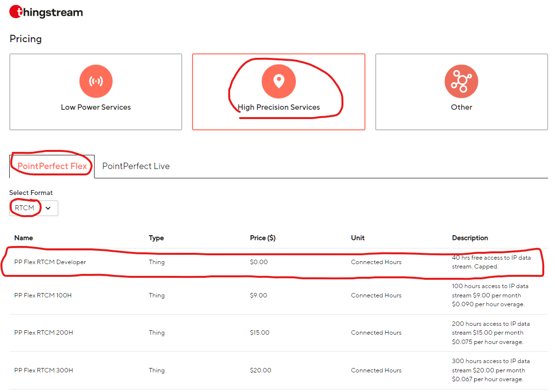Click the Other services network icon
This screenshot has width=555, height=392.
[461, 81]
